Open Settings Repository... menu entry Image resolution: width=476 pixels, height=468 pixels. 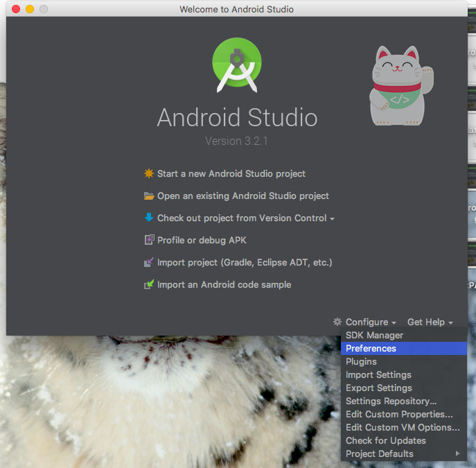click(404, 401)
